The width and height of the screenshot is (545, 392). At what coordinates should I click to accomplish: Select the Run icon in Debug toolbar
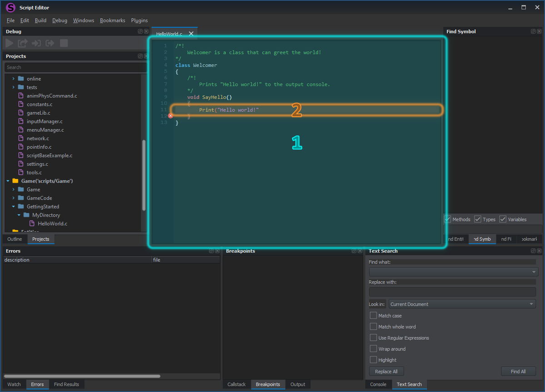point(9,43)
